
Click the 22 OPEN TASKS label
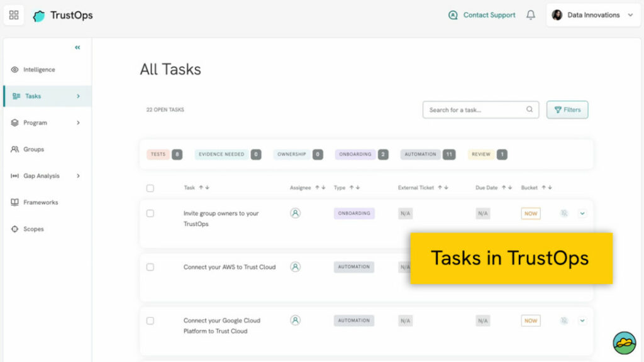click(165, 109)
